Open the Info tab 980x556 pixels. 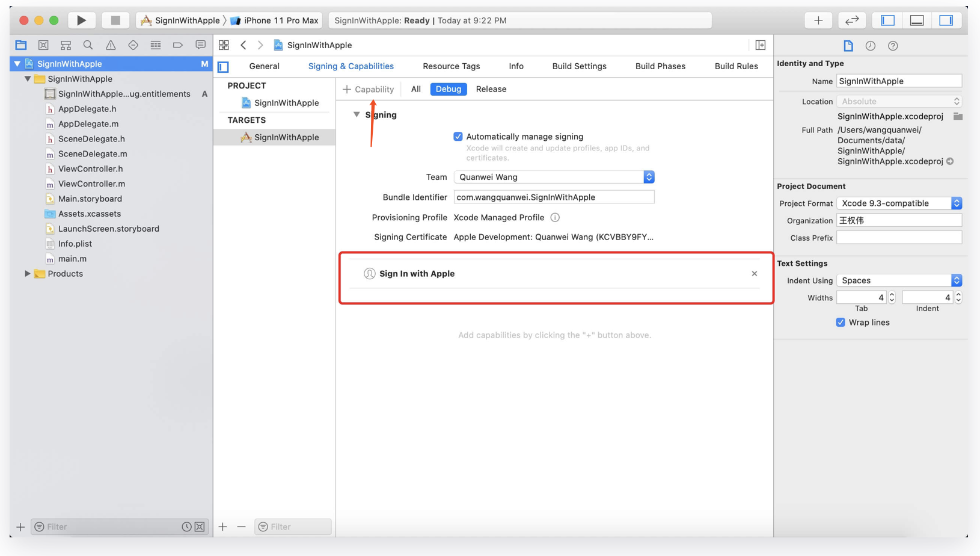[x=516, y=66]
